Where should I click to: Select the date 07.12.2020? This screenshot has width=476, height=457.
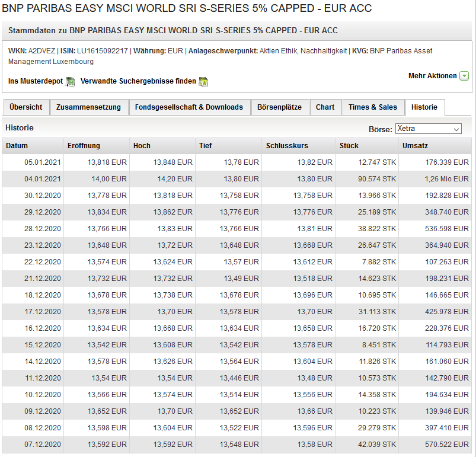point(43,445)
